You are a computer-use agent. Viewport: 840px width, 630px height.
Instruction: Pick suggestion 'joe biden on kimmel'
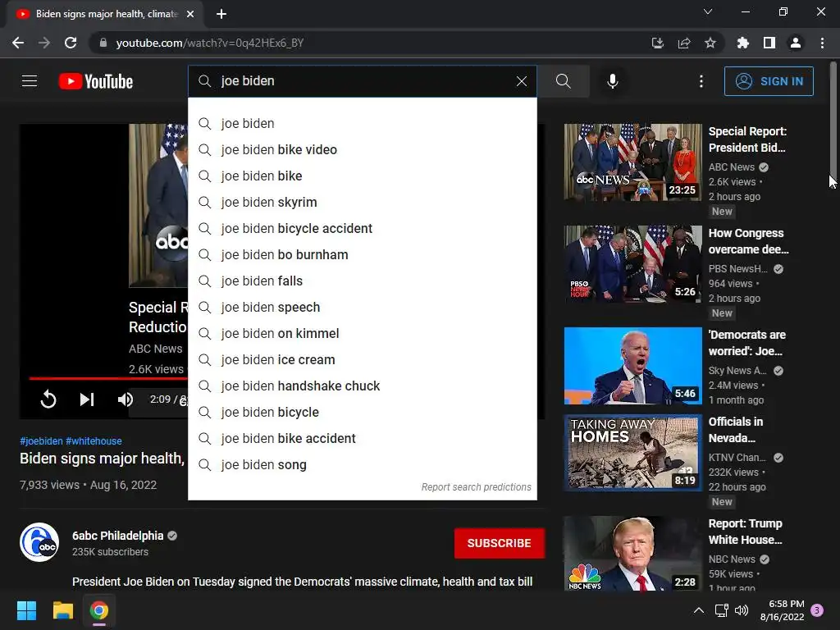pyautogui.click(x=362, y=333)
